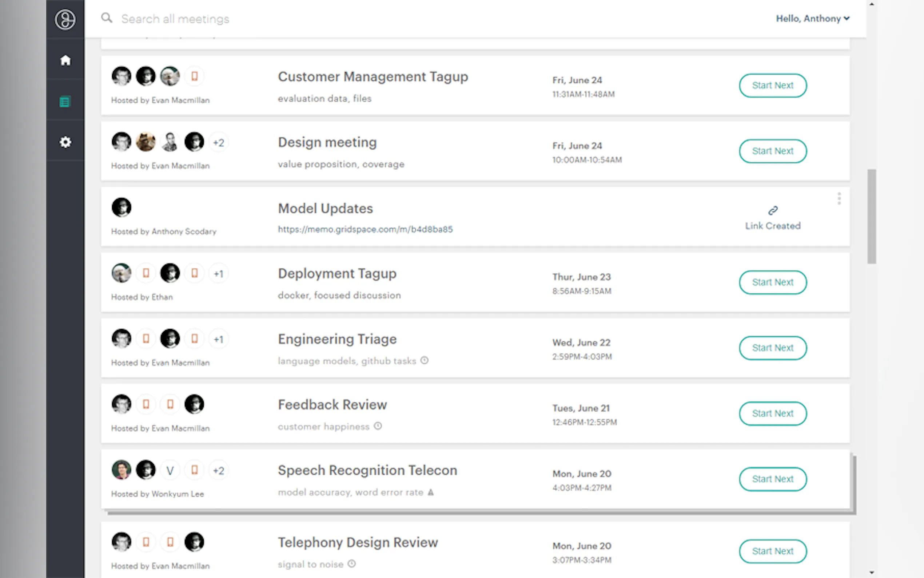Open the Feedback Review meeting title

tap(332, 404)
